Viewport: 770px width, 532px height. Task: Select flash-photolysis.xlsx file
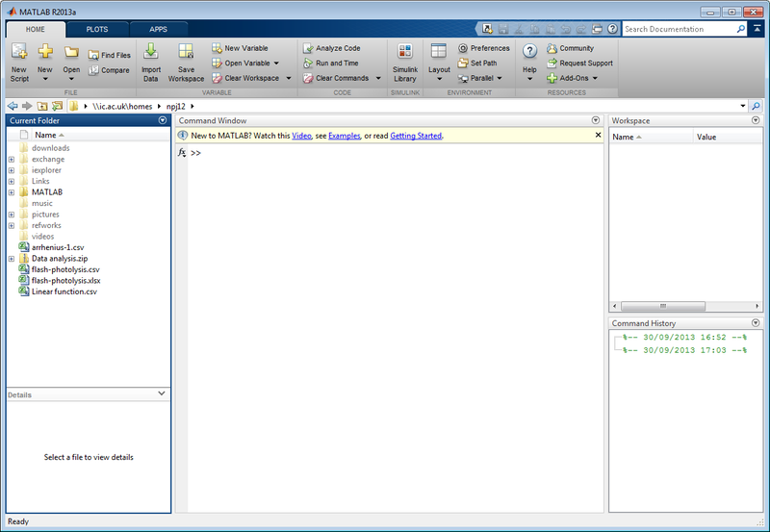(65, 280)
